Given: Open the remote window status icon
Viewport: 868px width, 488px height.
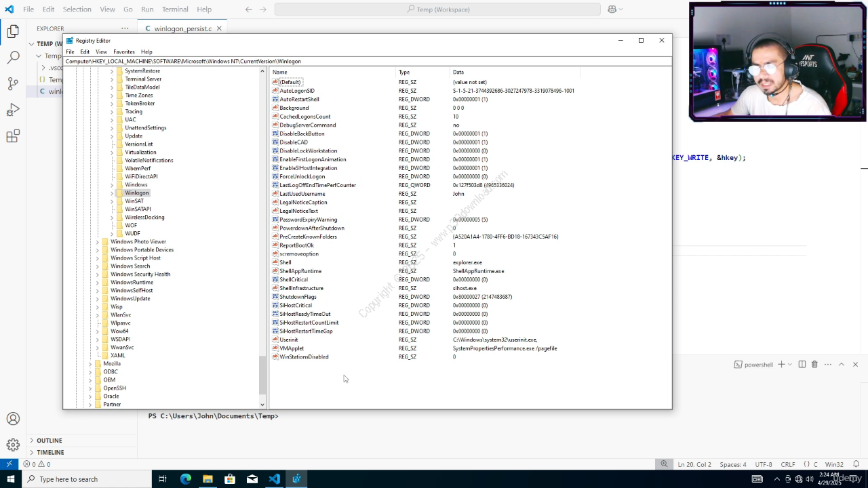Looking at the screenshot, I should click(9, 464).
